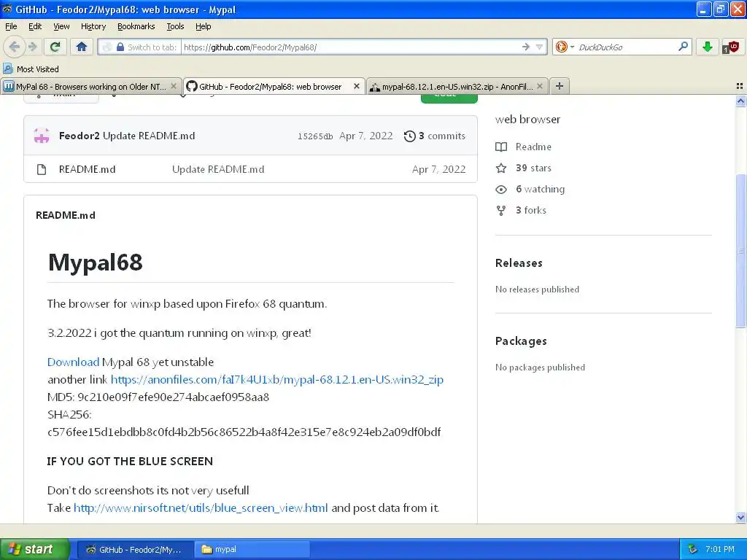This screenshot has height=560, width=747.
Task: Open the View menu
Action: pyautogui.click(x=61, y=26)
